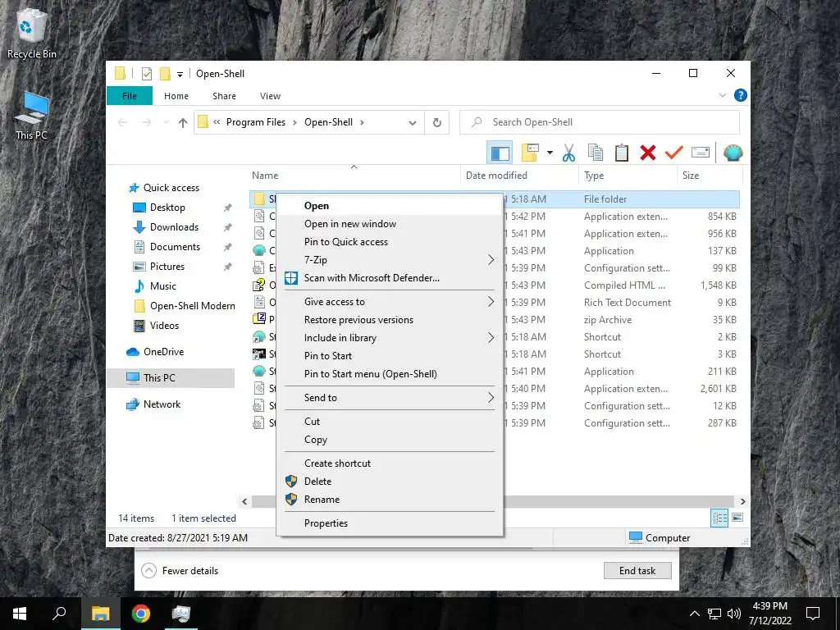840x630 pixels.
Task: Open the Recycle Bin desktop icon
Action: pos(31,33)
